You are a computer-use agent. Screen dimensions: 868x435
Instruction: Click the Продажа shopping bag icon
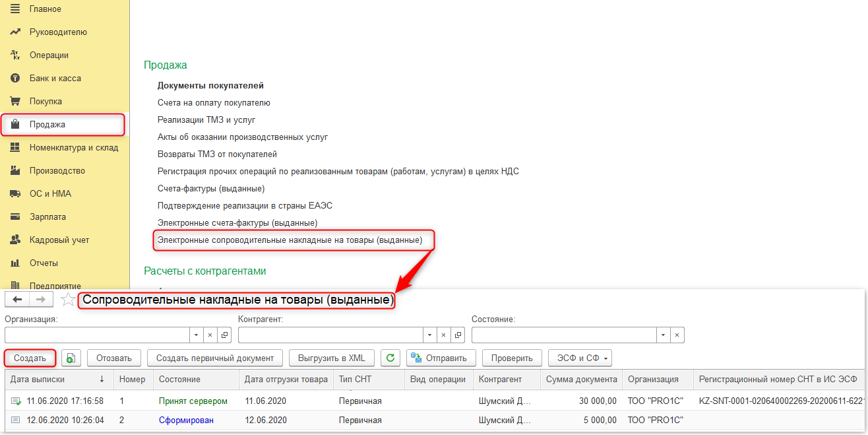point(16,124)
